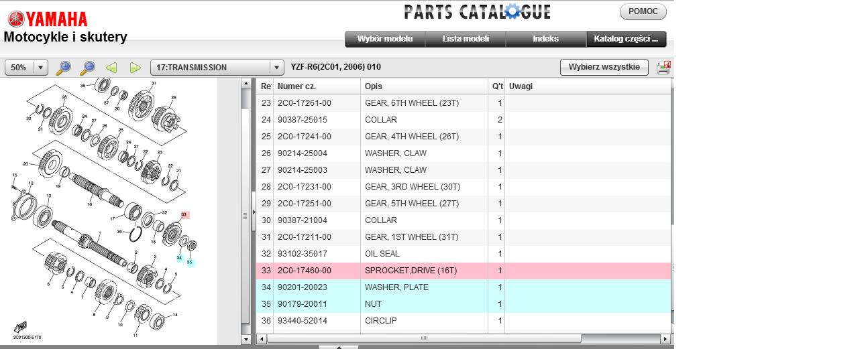Click the POMOC help button
This screenshot has width=868, height=349.
click(643, 12)
